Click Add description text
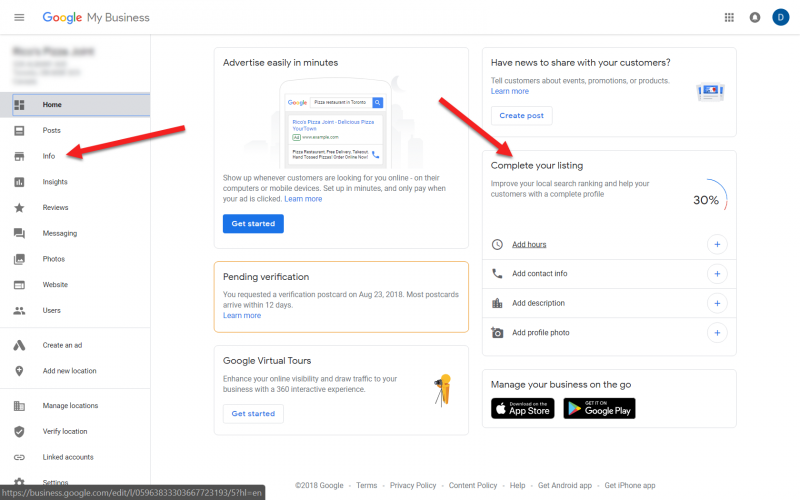800x500 pixels. tap(538, 303)
